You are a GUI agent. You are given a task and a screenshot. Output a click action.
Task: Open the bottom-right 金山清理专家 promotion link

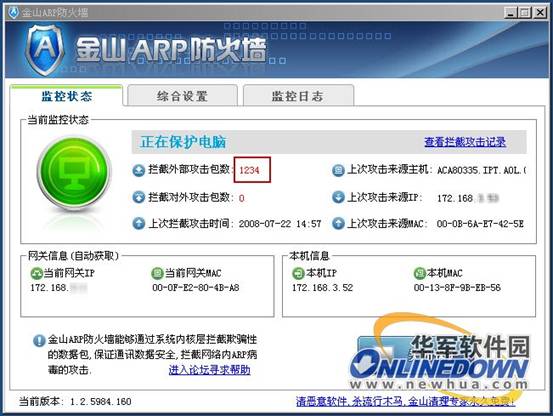coord(406,401)
